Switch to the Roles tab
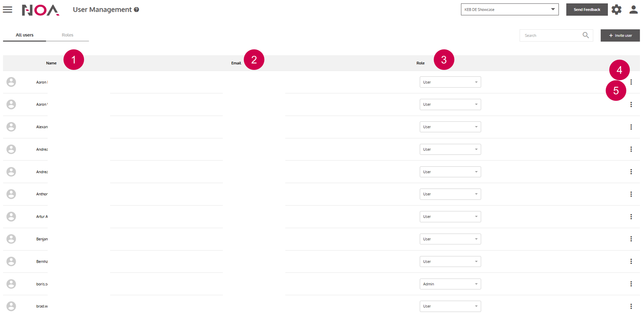Screen dimensions: 644x314 tap(67, 35)
